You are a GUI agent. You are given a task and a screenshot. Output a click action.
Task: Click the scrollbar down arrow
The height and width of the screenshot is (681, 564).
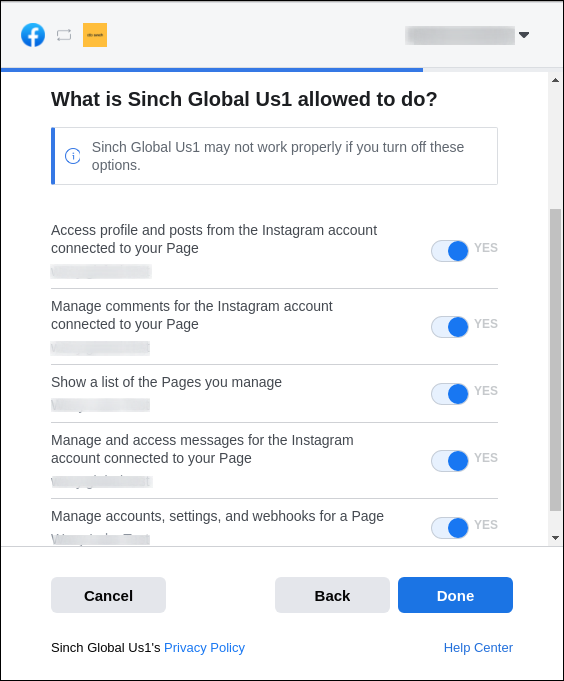tap(555, 538)
